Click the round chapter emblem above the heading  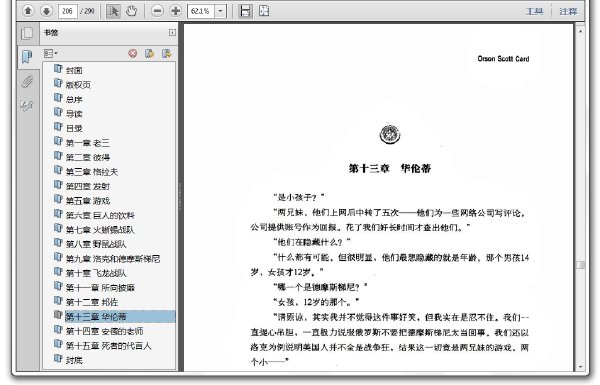(x=390, y=135)
